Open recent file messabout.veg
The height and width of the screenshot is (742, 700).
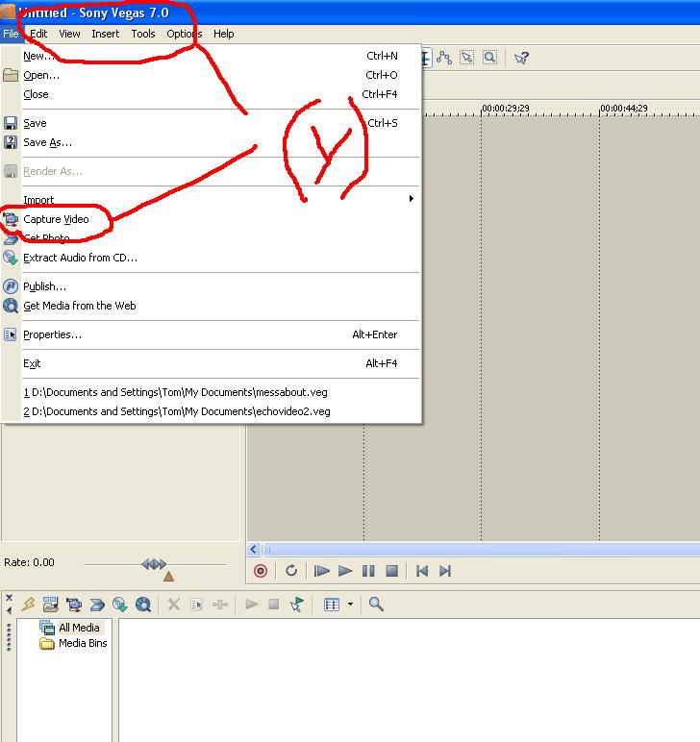click(211, 392)
